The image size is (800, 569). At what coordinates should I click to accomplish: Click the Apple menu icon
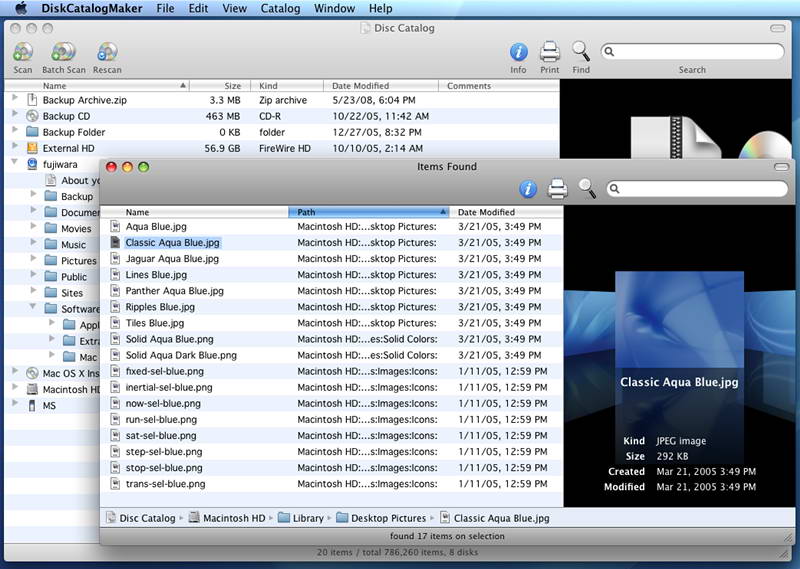pyautogui.click(x=20, y=9)
